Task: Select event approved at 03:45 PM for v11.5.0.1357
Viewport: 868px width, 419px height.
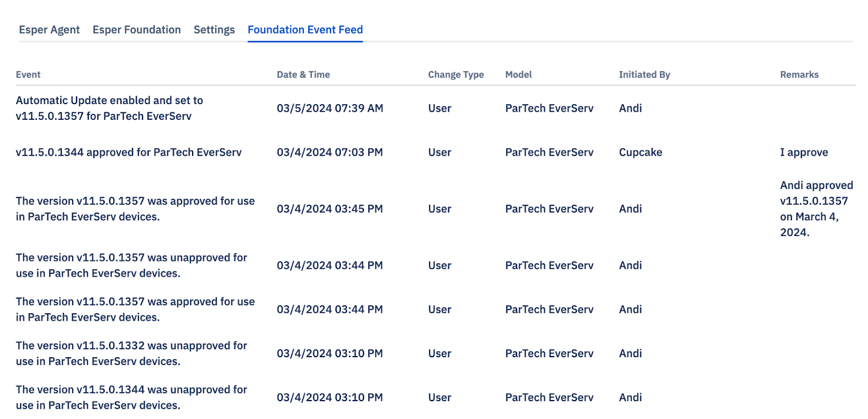Action: pos(135,209)
